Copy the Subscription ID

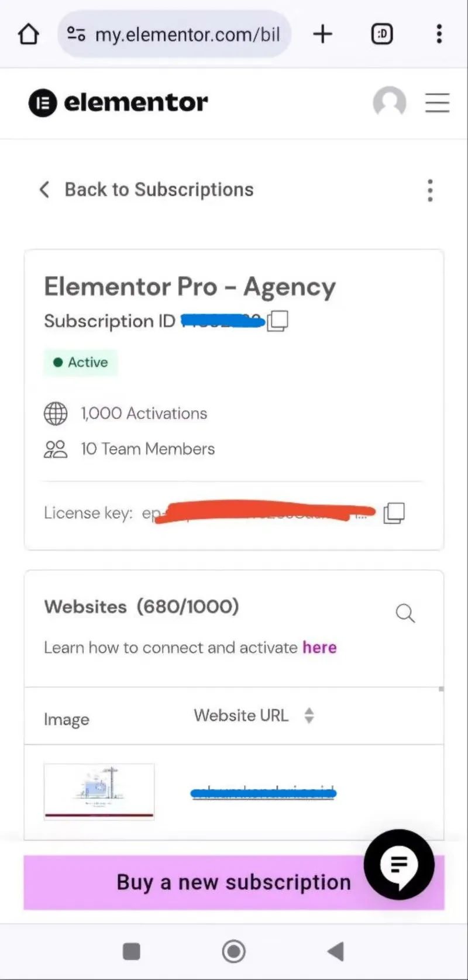278,321
